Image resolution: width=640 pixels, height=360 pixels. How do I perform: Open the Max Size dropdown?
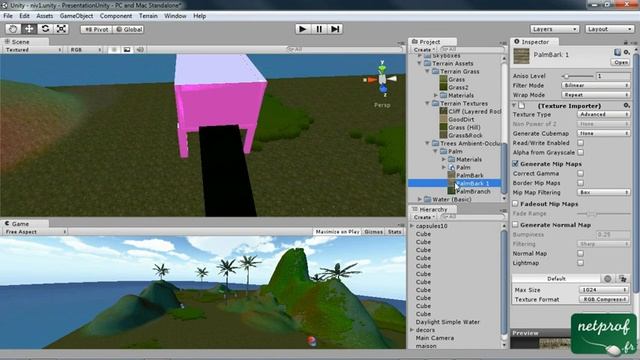point(604,290)
